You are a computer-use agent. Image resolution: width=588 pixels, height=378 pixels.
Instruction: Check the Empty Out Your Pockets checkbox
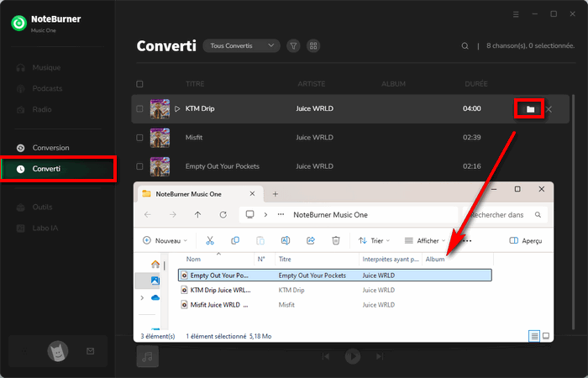139,166
